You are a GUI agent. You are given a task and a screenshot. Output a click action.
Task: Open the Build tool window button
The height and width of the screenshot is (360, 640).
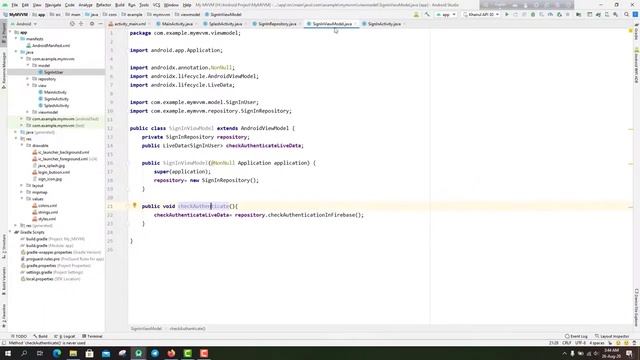coord(40,336)
